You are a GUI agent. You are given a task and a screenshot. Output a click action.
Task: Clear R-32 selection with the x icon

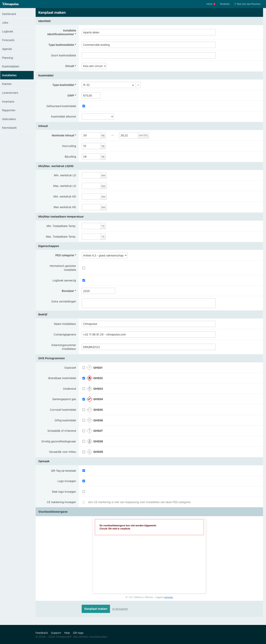click(x=133, y=85)
